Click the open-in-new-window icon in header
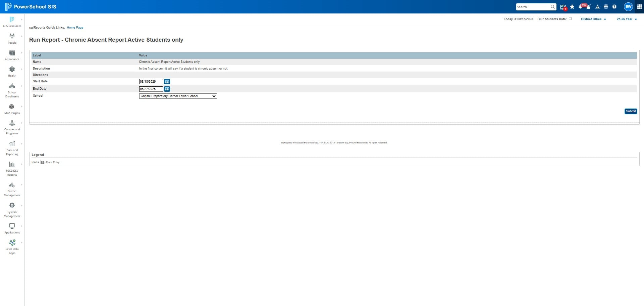Viewport: 644px width, 306px height. point(589,7)
